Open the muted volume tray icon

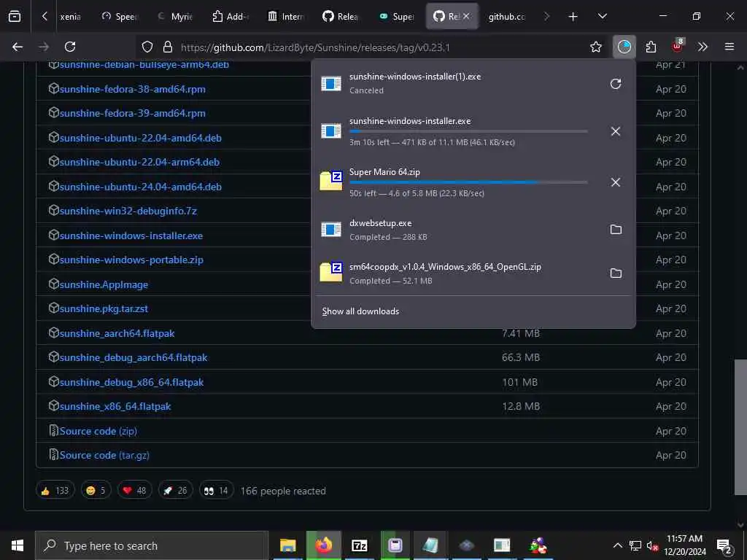pos(652,545)
